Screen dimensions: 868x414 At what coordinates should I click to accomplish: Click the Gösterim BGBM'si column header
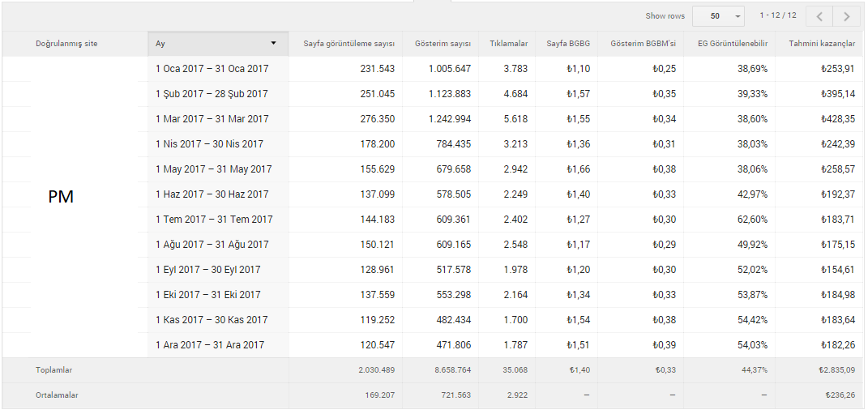[644, 44]
